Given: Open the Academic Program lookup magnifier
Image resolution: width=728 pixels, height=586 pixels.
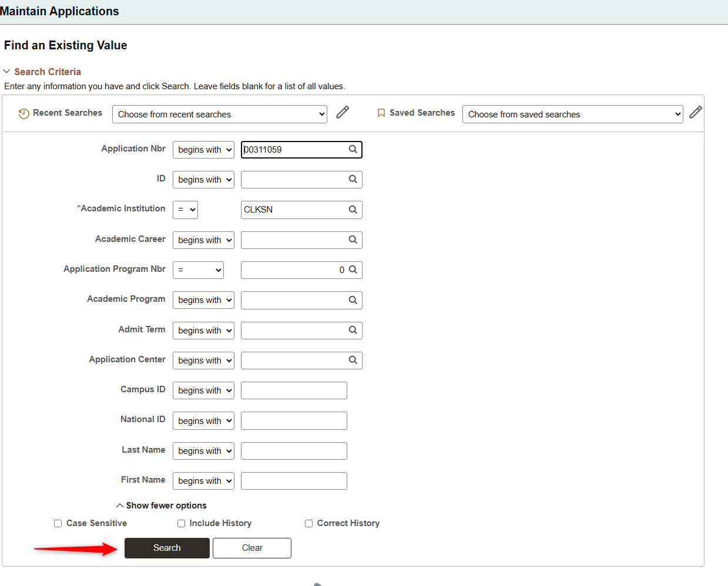Looking at the screenshot, I should point(353,300).
